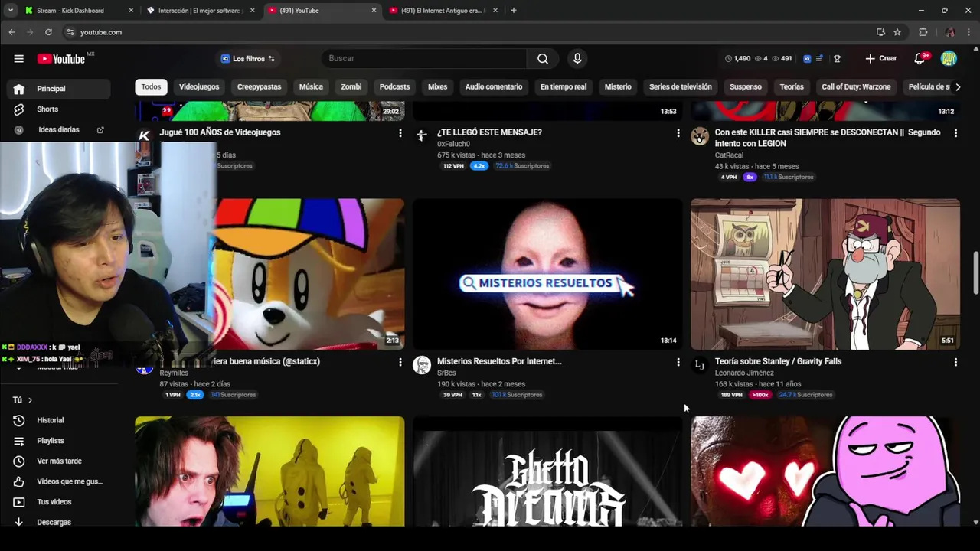980x551 pixels.
Task: Open Reymiles channel link
Action: (x=174, y=373)
